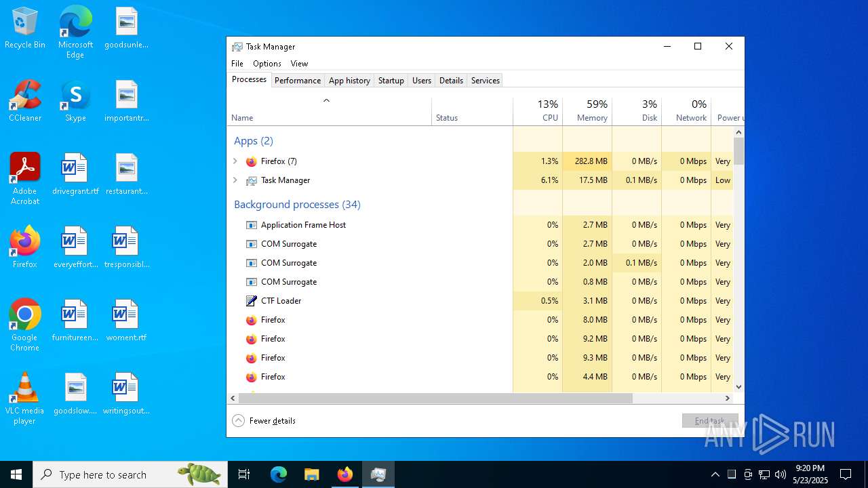Image resolution: width=868 pixels, height=488 pixels.
Task: Select drivegrant.rtf document icon
Action: pyautogui.click(x=75, y=174)
